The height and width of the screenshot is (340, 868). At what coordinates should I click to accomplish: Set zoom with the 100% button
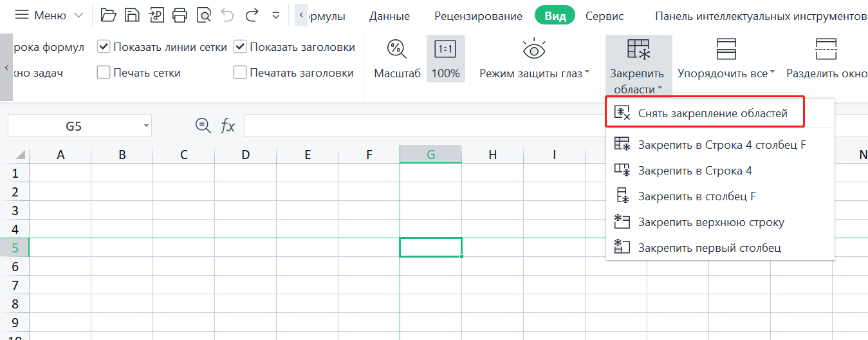point(445,59)
